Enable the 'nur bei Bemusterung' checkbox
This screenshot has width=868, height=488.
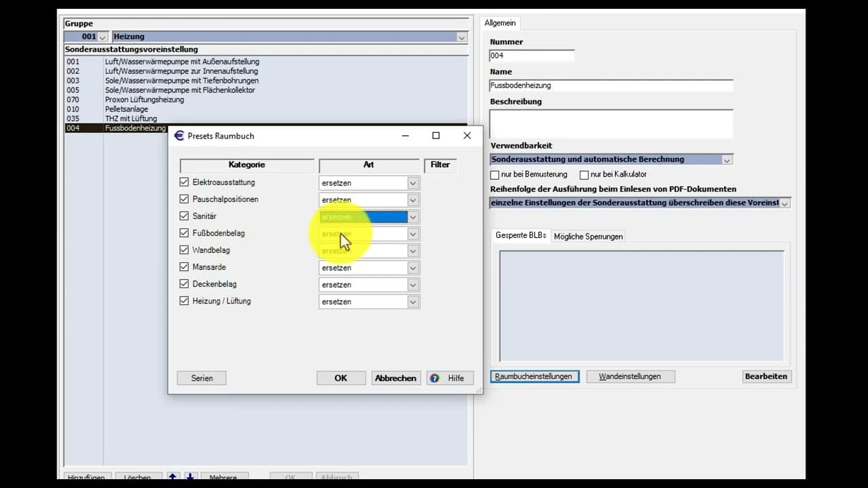click(494, 175)
